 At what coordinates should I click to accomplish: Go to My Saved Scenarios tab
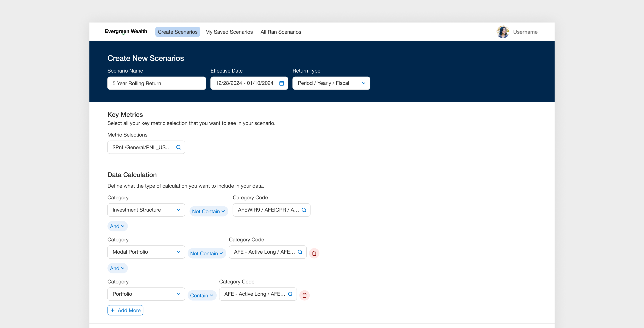point(229,32)
